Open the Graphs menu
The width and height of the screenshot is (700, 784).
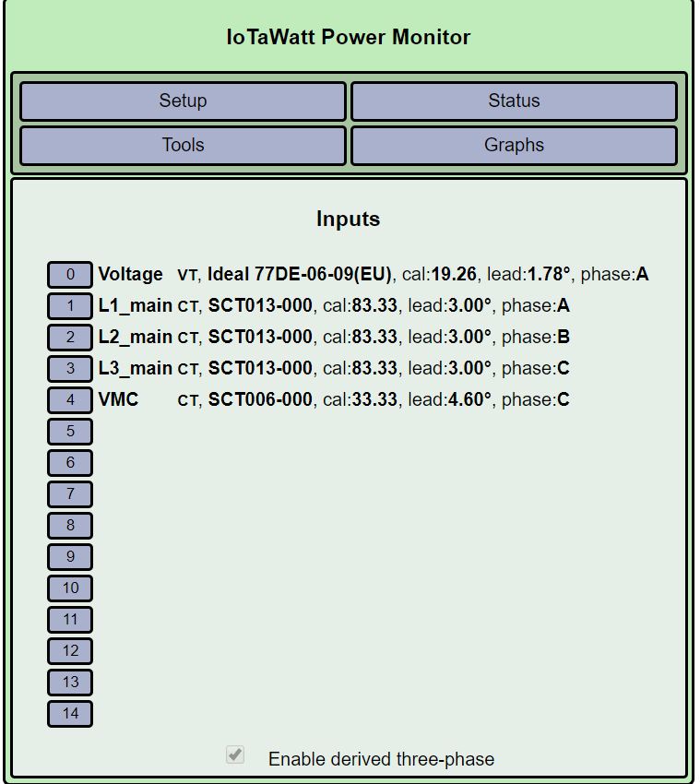point(514,146)
